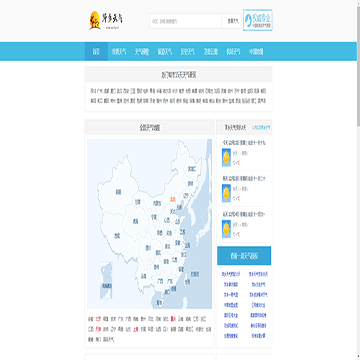Select orange-highlighted Beijing on the map

173,199
